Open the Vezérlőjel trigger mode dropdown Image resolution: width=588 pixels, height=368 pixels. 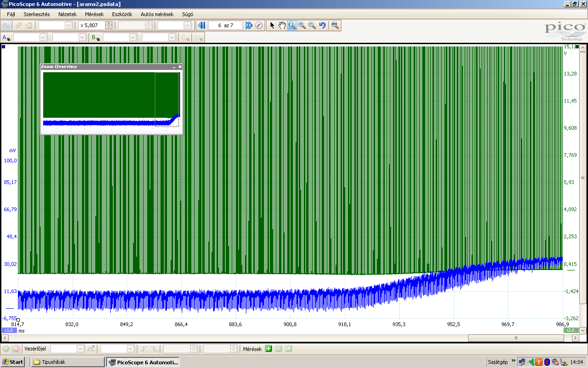tap(81, 349)
